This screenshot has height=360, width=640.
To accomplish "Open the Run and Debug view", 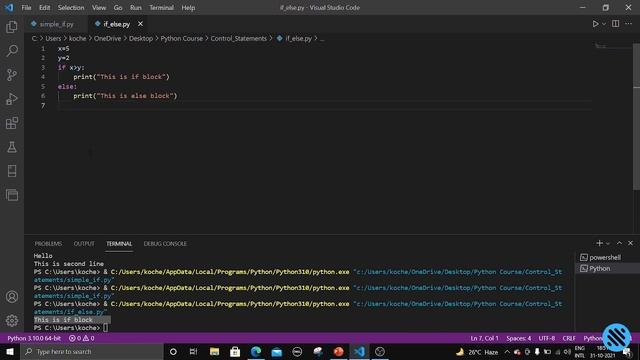I will pyautogui.click(x=12, y=99).
